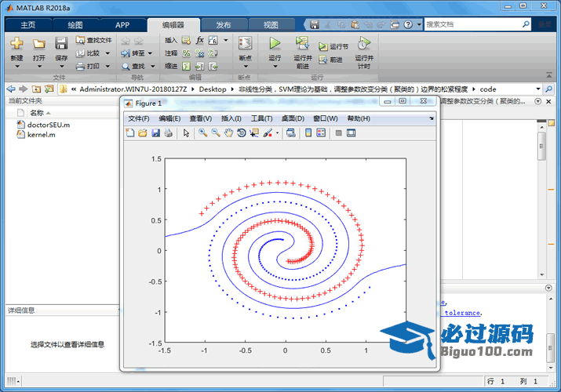This screenshot has height=392, width=561.
Task: Run the script with the green Run arrow
Action: 275,43
